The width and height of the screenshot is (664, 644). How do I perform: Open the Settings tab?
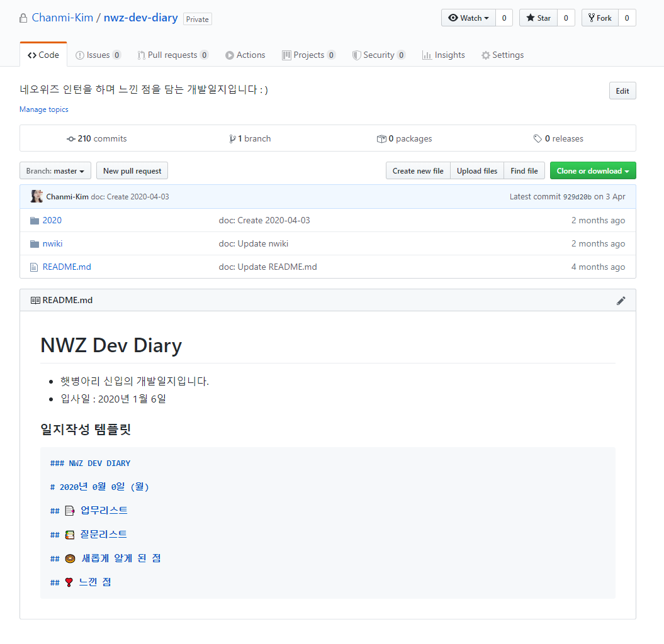[x=502, y=55]
